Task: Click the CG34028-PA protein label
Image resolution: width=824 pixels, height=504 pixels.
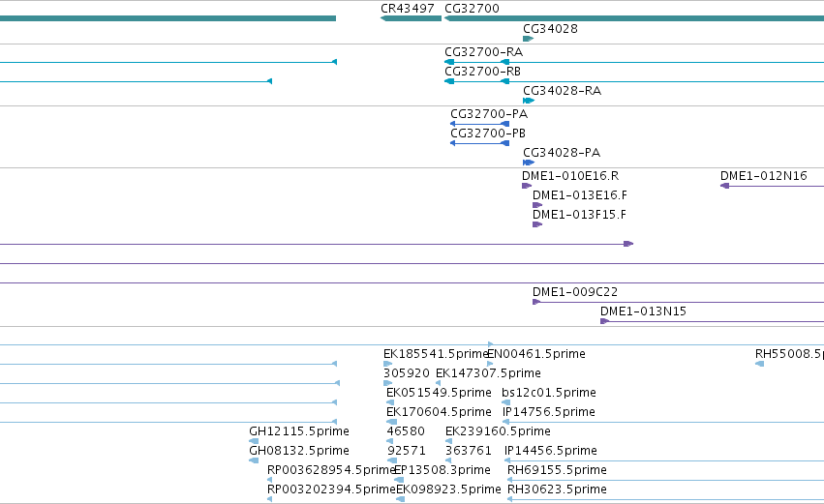Action: (x=562, y=153)
